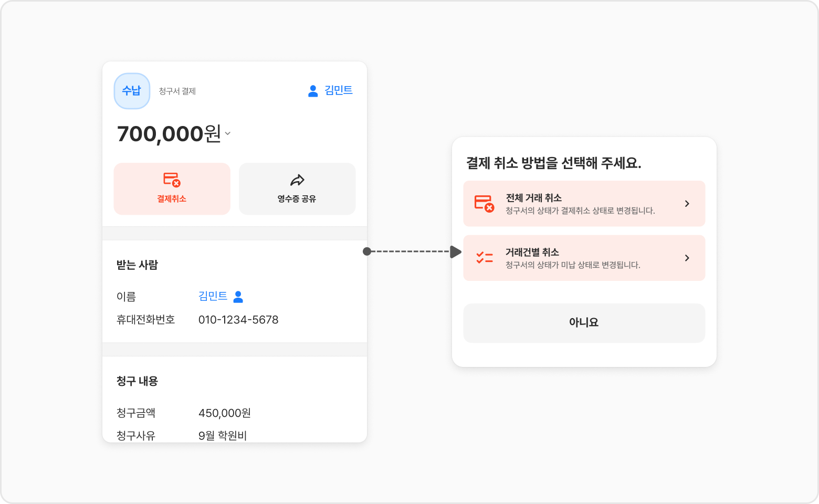This screenshot has width=819, height=504.
Task: Select the 거래건별 취소 option
Action: coord(584,258)
